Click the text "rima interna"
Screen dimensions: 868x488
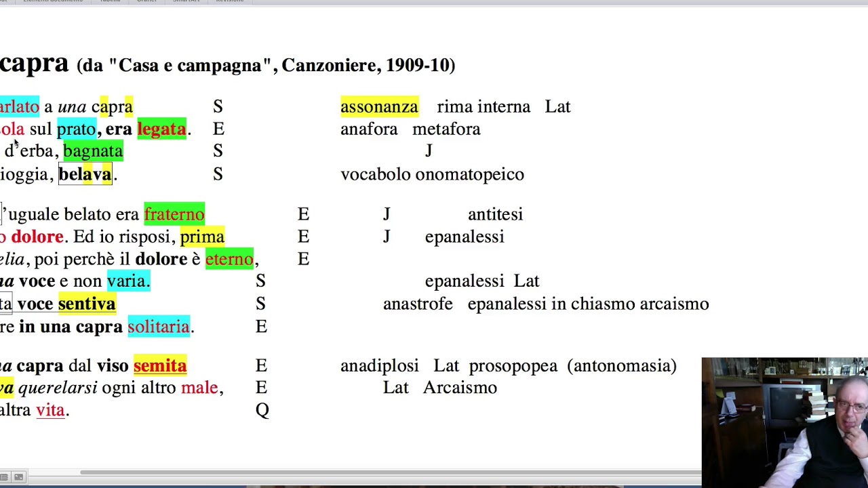pos(484,106)
